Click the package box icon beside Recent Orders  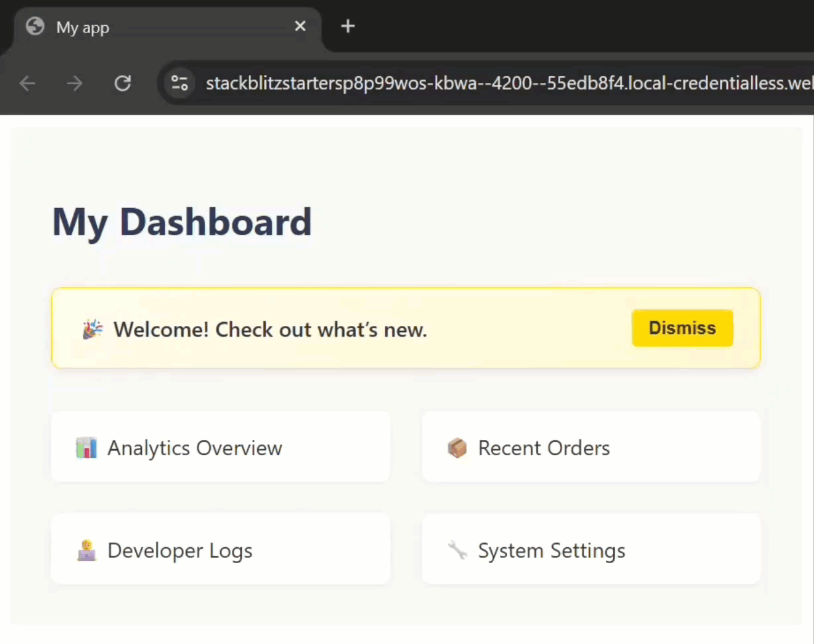[x=457, y=448]
